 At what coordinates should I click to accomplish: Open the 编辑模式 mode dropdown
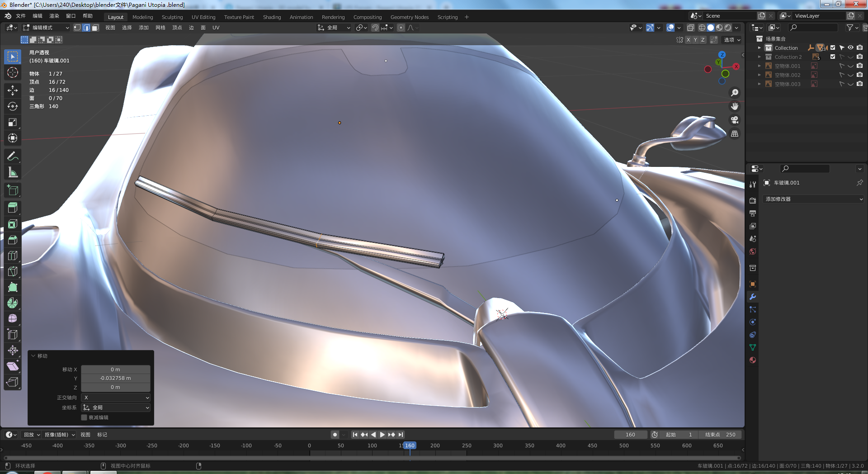[47, 28]
